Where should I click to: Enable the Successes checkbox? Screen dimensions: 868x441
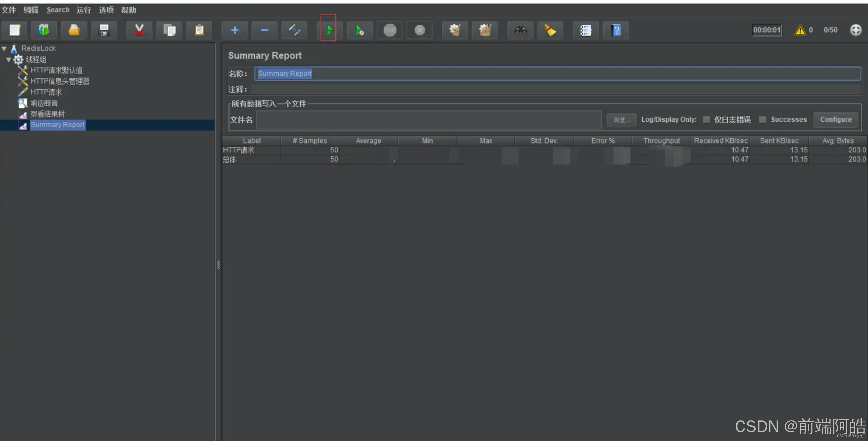tap(762, 120)
